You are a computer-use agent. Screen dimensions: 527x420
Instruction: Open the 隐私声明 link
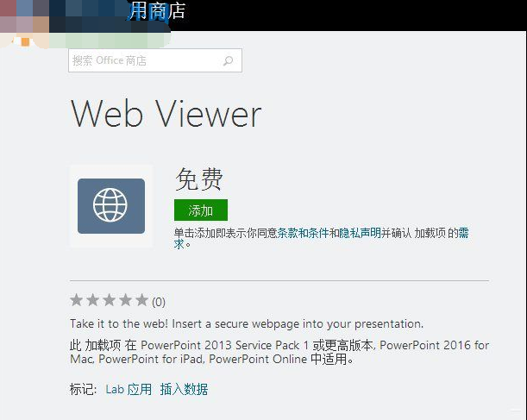pos(360,233)
